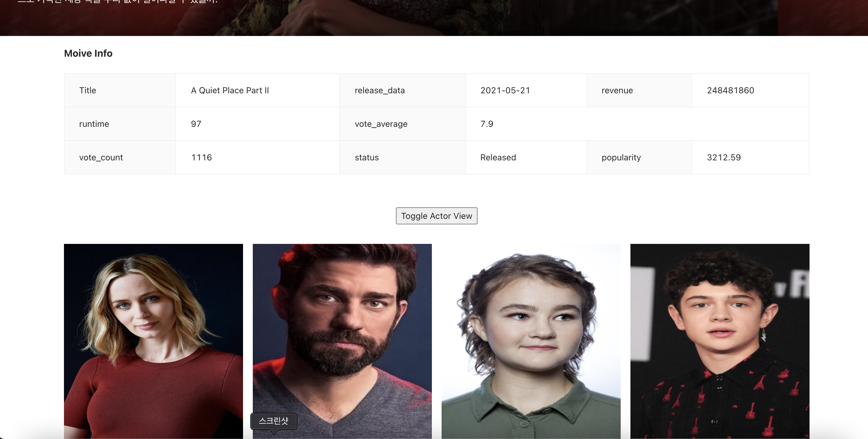Click the Moive Info heading
Image resolution: width=868 pixels, height=439 pixels.
pos(88,53)
